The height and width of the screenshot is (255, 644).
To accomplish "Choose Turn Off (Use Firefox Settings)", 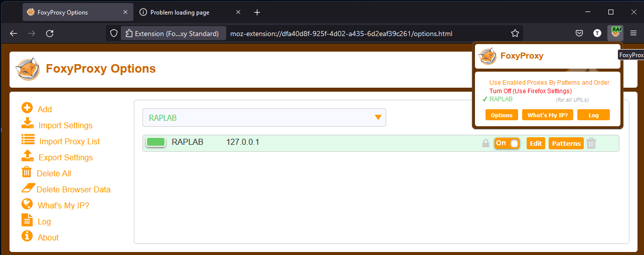I will coord(530,91).
